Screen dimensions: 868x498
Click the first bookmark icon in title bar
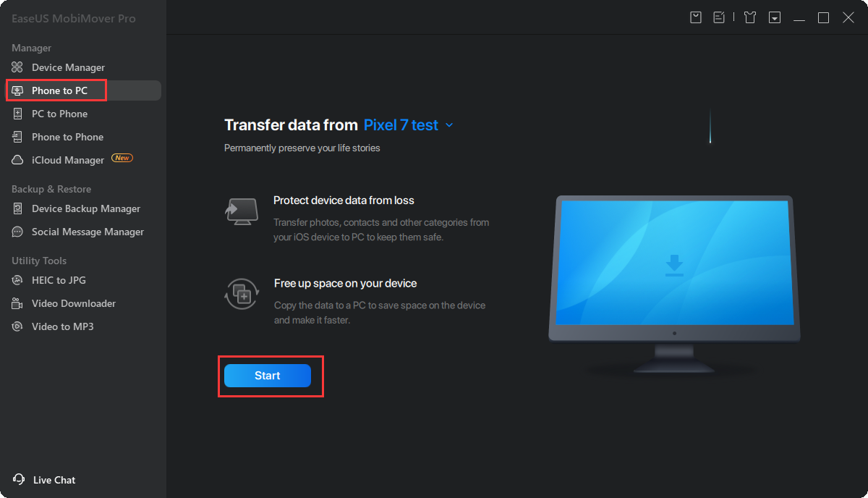coord(696,17)
